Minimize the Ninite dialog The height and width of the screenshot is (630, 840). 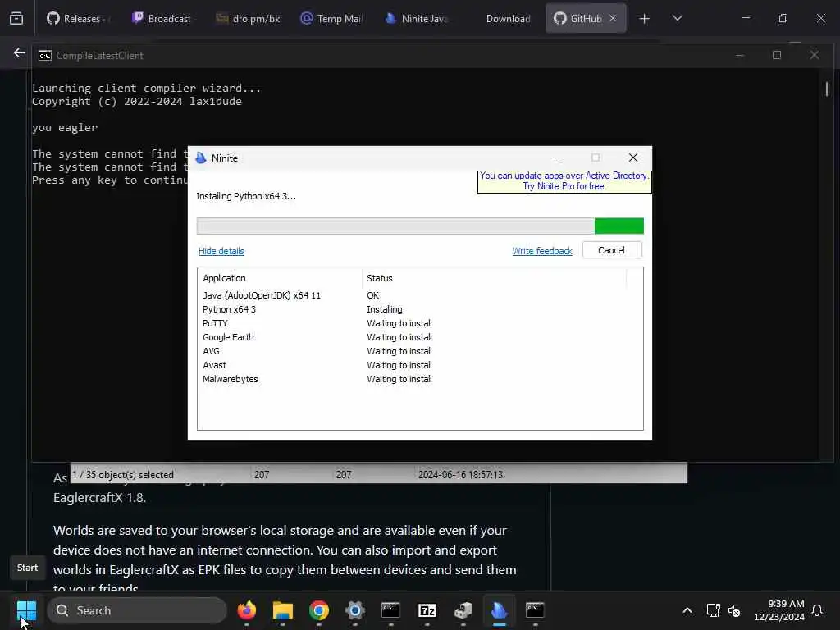(558, 158)
